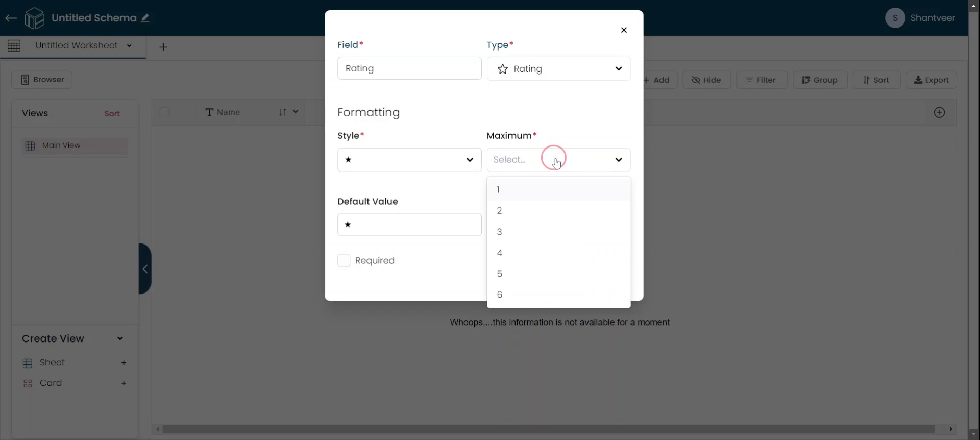The height and width of the screenshot is (440, 980).
Task: Click the Field name input box
Action: [409, 68]
